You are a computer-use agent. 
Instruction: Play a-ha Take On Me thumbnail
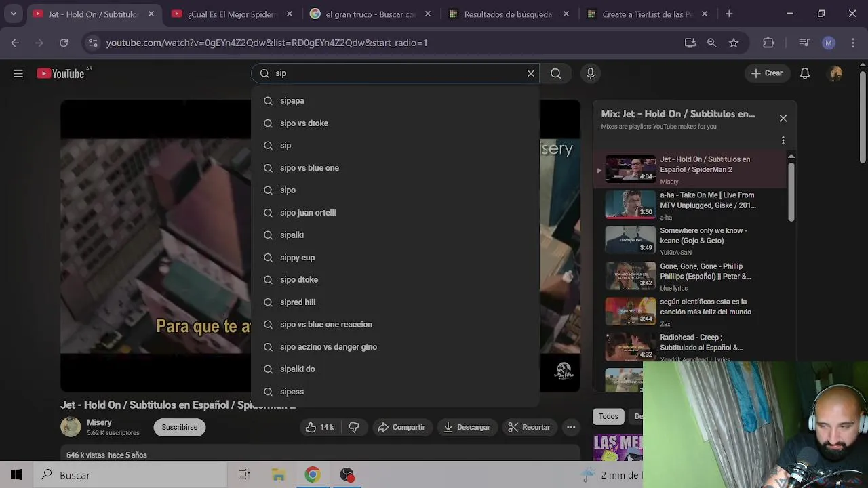coord(630,204)
